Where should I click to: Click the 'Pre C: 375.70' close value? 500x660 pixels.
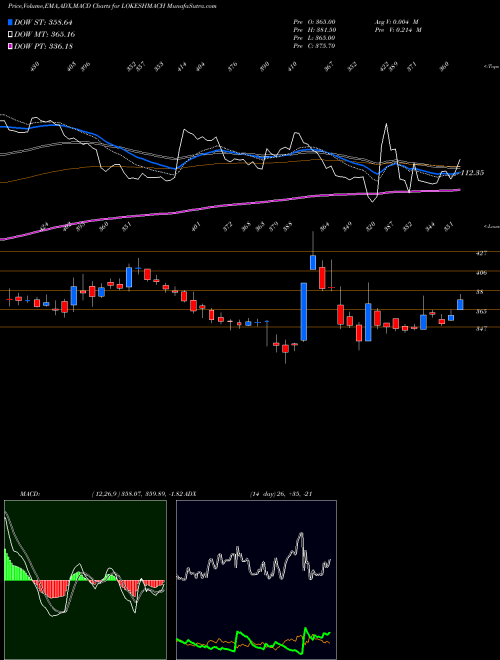pos(314,46)
